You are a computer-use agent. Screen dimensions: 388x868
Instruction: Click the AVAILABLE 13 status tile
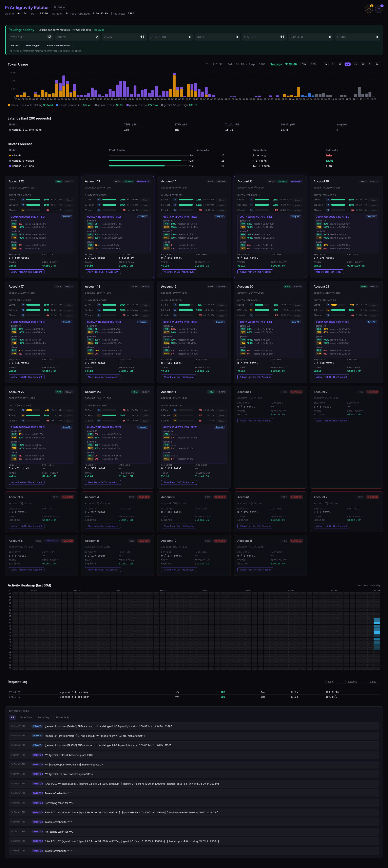point(31,37)
